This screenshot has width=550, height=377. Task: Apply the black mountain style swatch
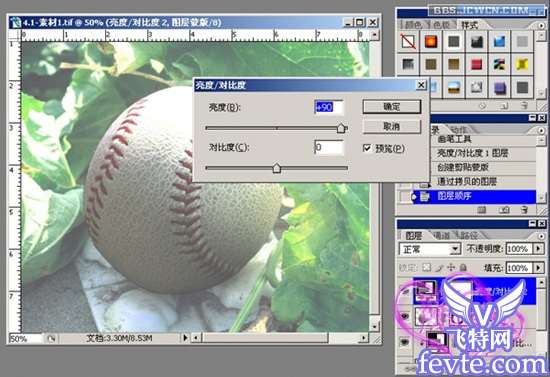coord(476,42)
